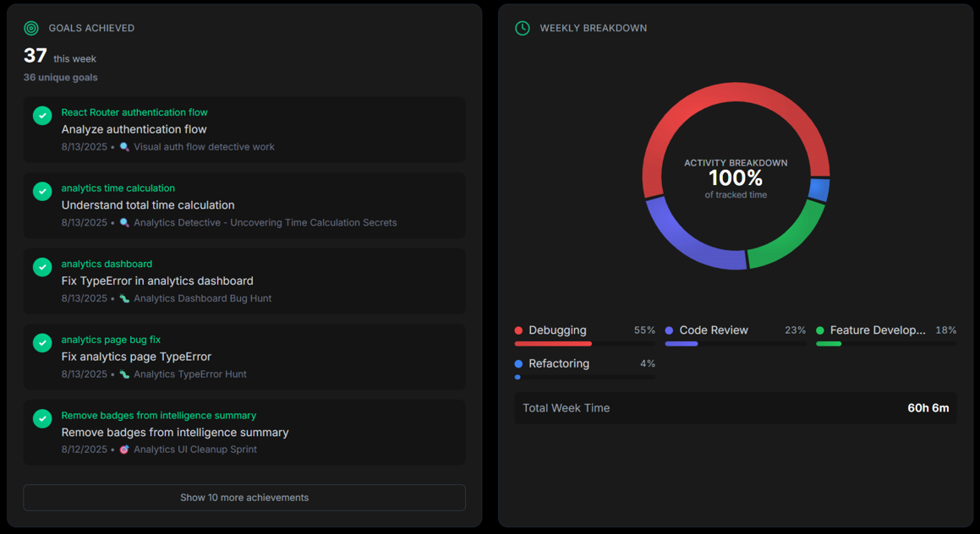Viewport: 980px width, 534px height.
Task: Open the React Router authentication flow goal link
Action: coord(134,112)
